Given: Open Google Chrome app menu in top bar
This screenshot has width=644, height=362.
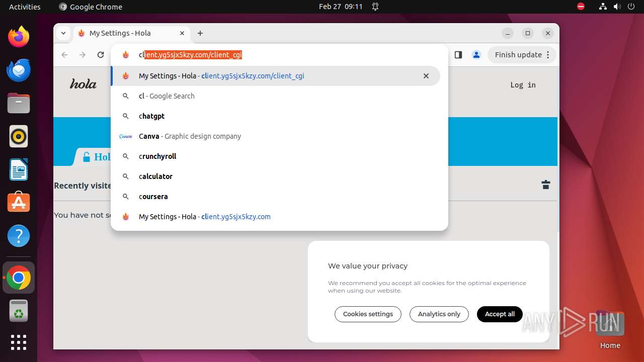Looking at the screenshot, I should [x=91, y=7].
